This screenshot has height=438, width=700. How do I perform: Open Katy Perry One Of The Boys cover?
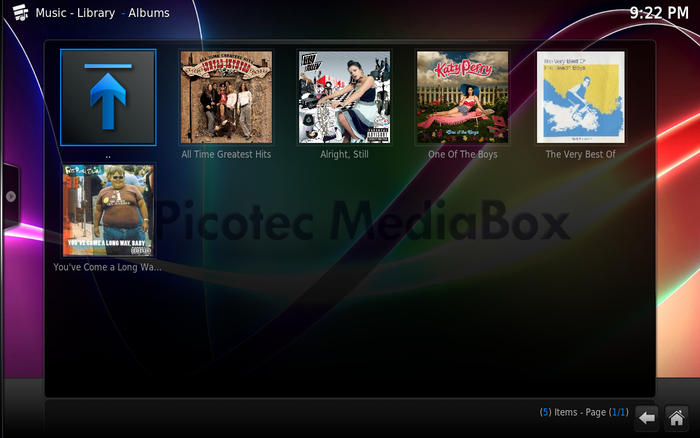462,97
